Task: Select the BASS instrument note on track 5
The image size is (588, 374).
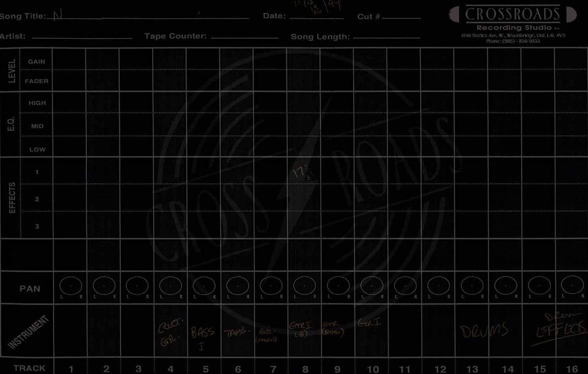Action: coord(203,337)
